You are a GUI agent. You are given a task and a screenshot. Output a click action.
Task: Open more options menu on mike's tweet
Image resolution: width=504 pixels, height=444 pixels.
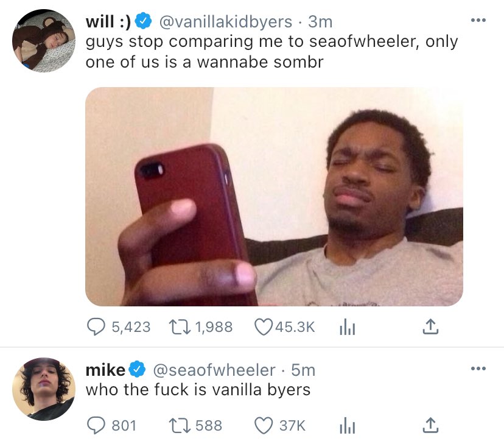tap(478, 369)
